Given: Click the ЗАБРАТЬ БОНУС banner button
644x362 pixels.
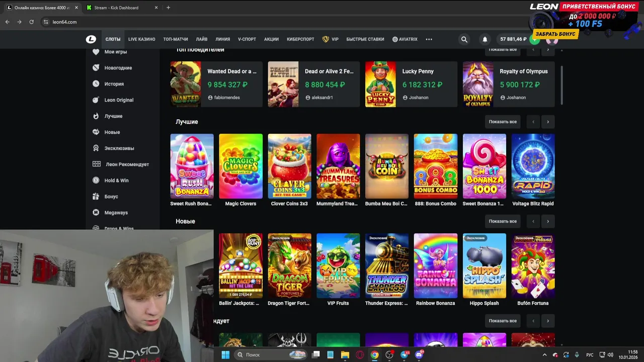Looking at the screenshot, I should point(555,34).
